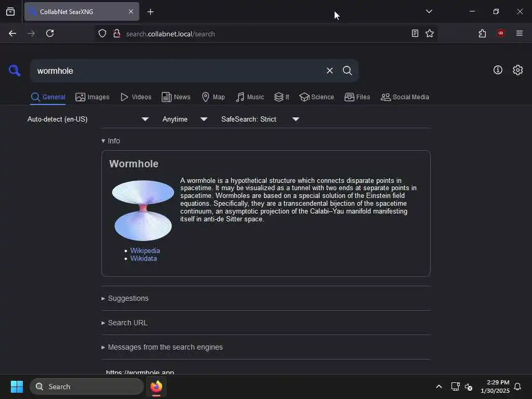Open Windows Start menu
Image resolution: width=532 pixels, height=399 pixels.
coord(17,387)
